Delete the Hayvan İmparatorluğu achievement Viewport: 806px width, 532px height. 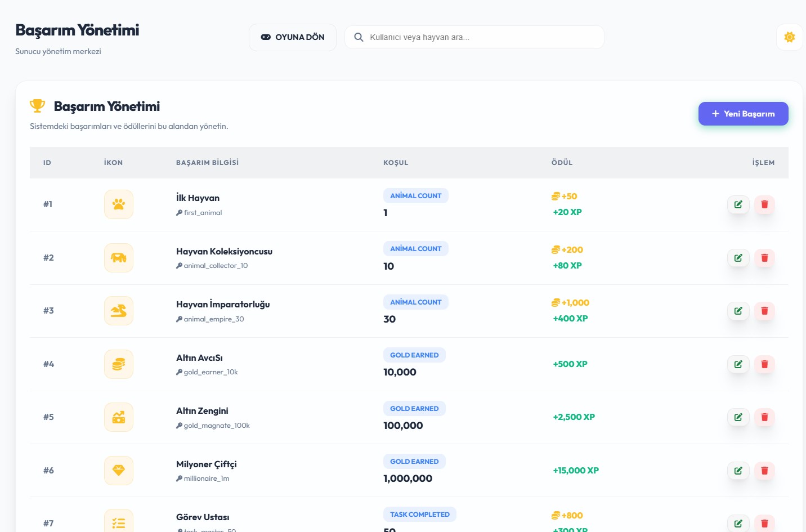click(764, 311)
